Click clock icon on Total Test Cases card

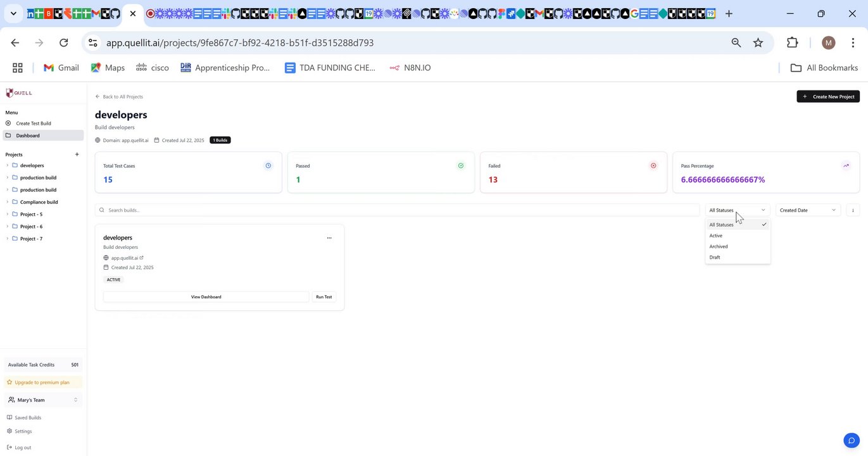[268, 166]
